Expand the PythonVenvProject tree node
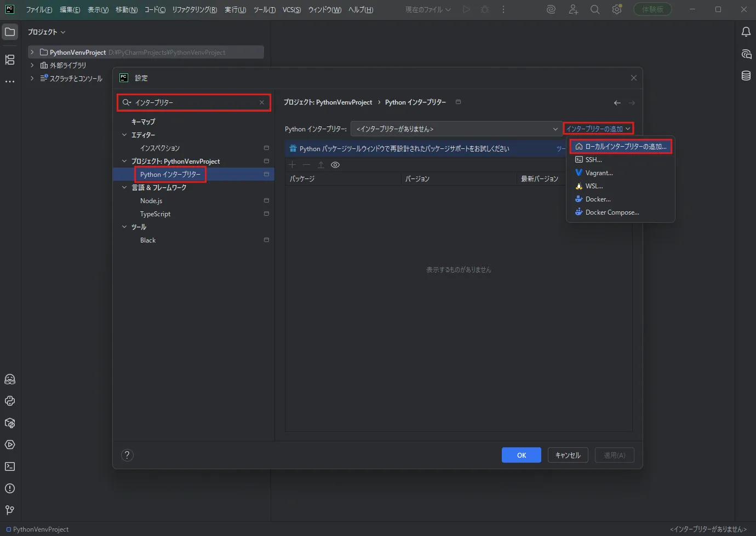The image size is (756, 536). click(x=32, y=52)
